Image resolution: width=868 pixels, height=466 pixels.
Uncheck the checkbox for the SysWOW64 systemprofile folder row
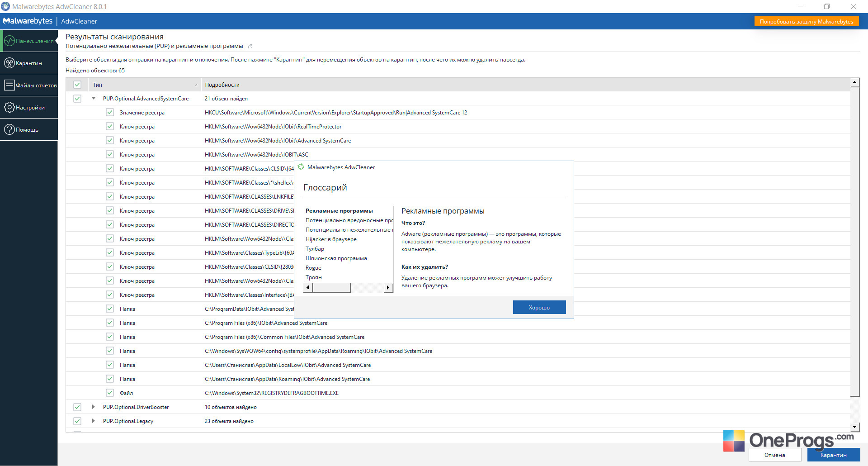pyautogui.click(x=110, y=351)
